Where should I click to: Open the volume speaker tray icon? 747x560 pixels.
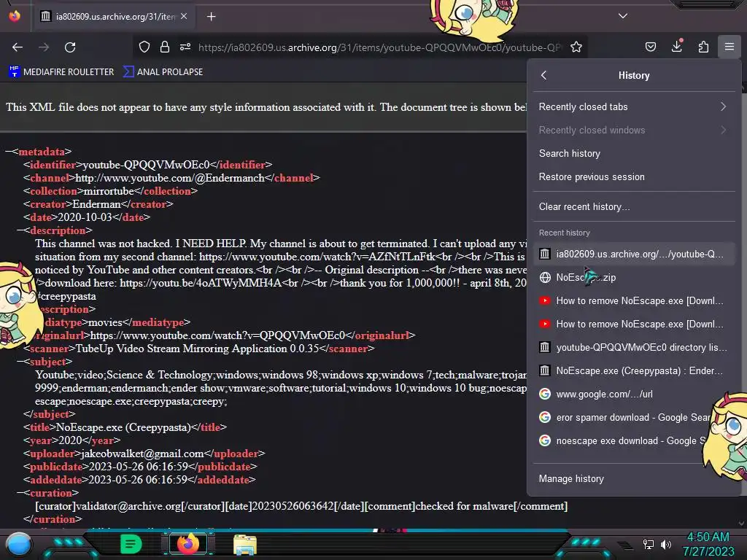(x=666, y=544)
